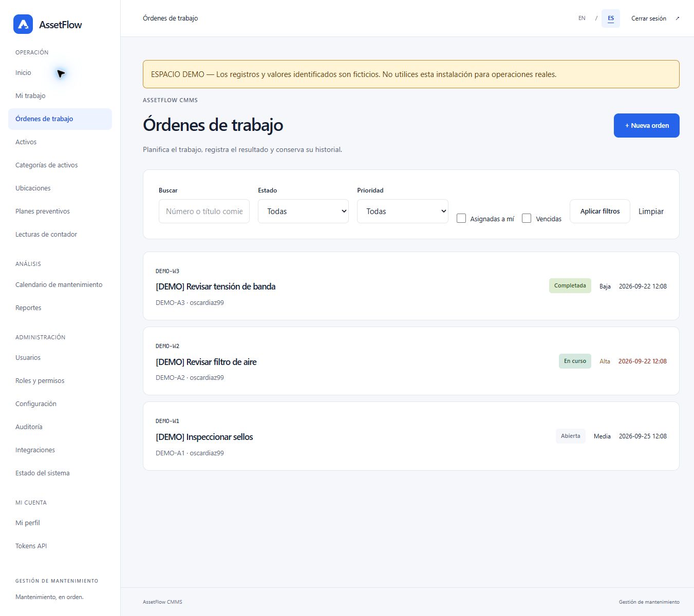Enable the Asignadas a mí checkbox
The image size is (694, 616).
coord(461,218)
